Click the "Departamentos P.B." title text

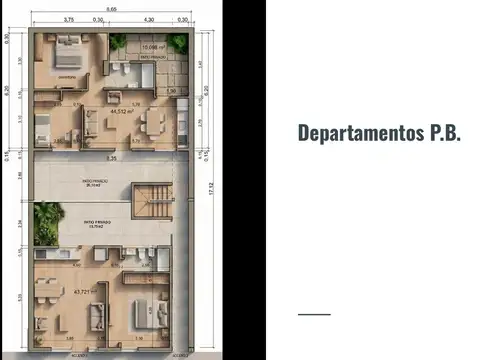click(379, 133)
